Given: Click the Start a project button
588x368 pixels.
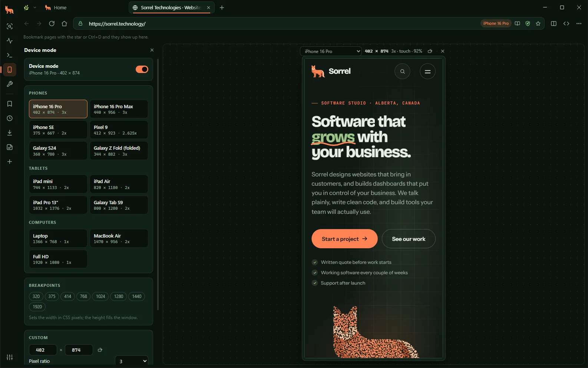Looking at the screenshot, I should click(344, 239).
